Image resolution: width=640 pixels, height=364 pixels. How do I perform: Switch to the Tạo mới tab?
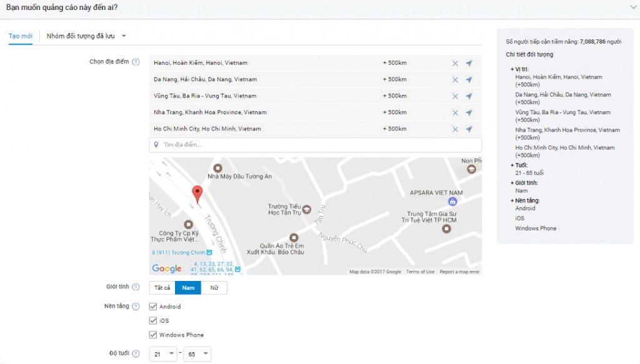(21, 36)
